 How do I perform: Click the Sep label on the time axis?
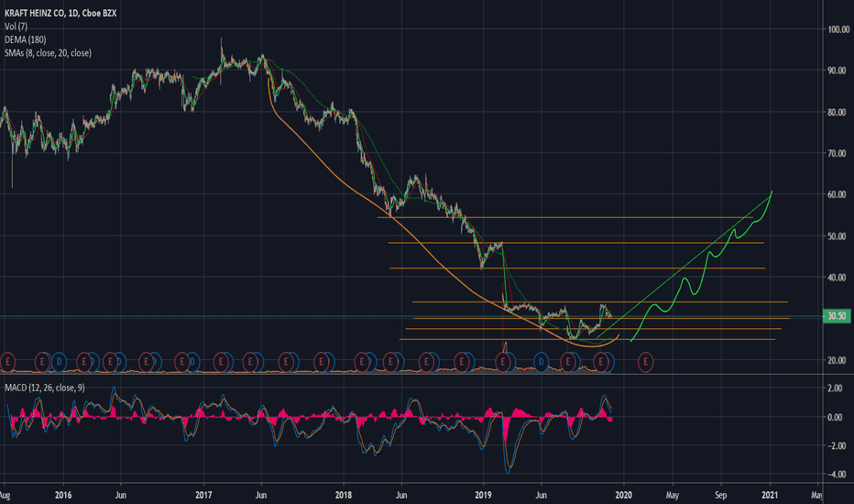click(x=720, y=495)
